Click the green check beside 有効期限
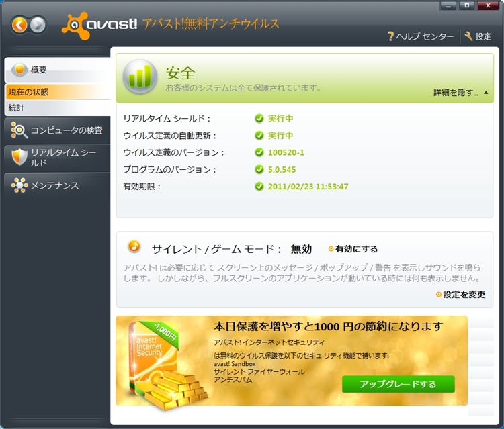Screen dimensions: 504x429 pos(259,187)
